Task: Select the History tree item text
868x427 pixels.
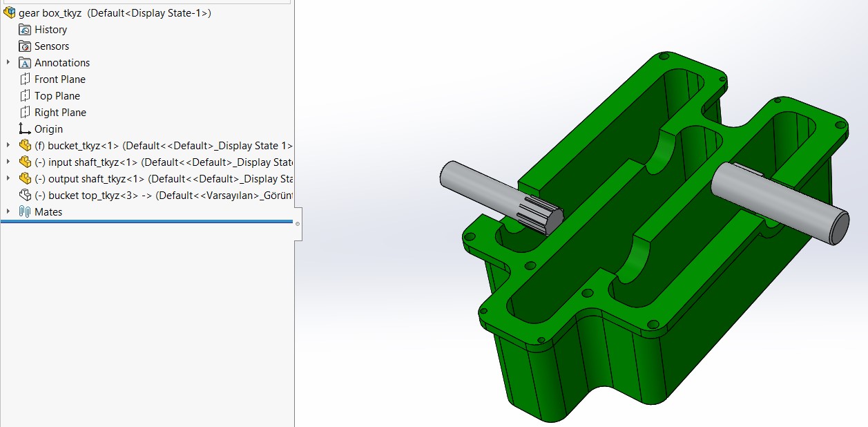Action: pyautogui.click(x=51, y=30)
